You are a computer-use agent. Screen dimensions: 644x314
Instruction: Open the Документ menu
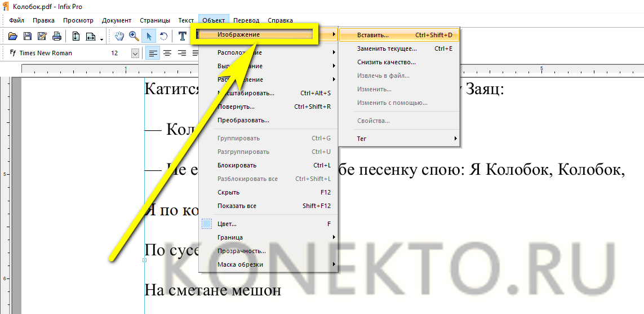(x=117, y=20)
